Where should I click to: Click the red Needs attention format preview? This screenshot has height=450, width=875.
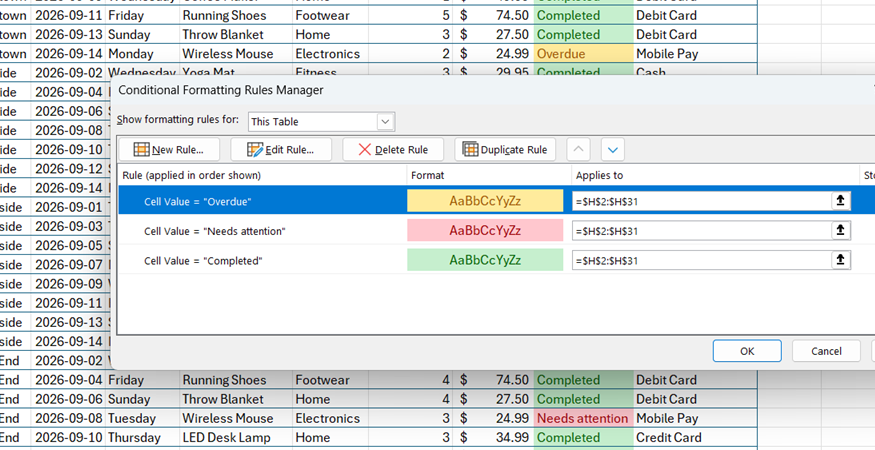(485, 231)
